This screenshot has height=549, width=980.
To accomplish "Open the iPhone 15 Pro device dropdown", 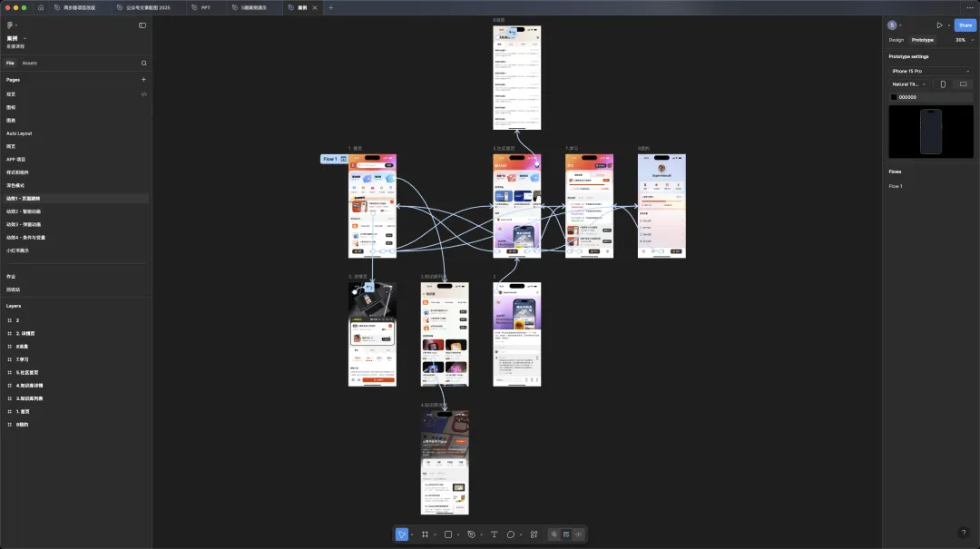I will pyautogui.click(x=929, y=71).
